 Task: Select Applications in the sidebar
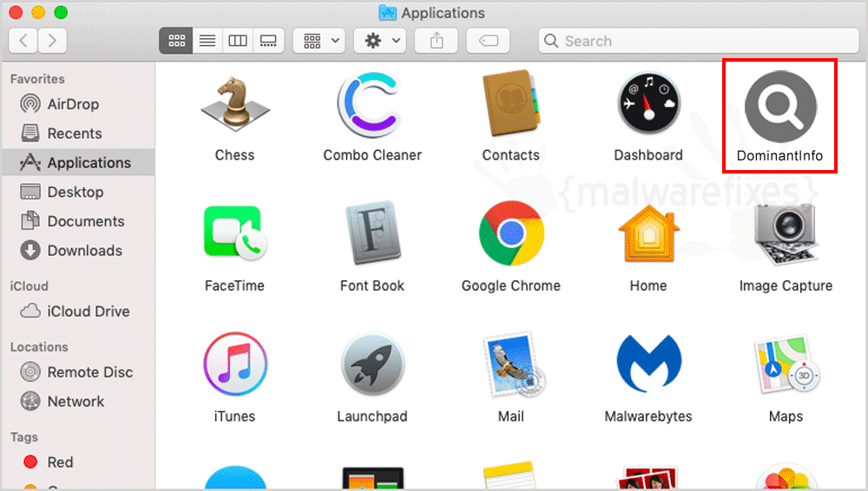78,163
